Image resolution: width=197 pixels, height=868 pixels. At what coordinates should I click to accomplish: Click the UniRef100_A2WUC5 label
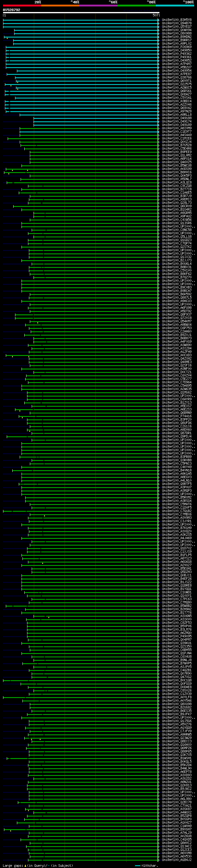pos(176,88)
